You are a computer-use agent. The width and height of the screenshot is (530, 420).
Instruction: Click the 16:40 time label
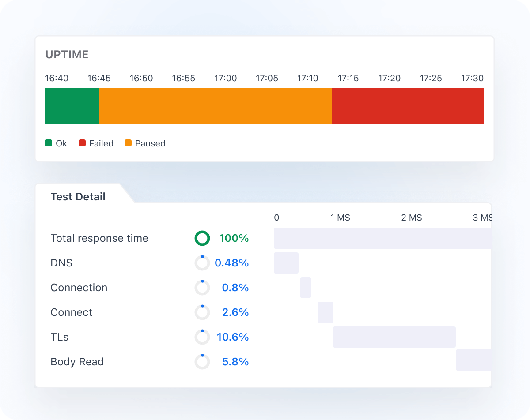coord(57,78)
